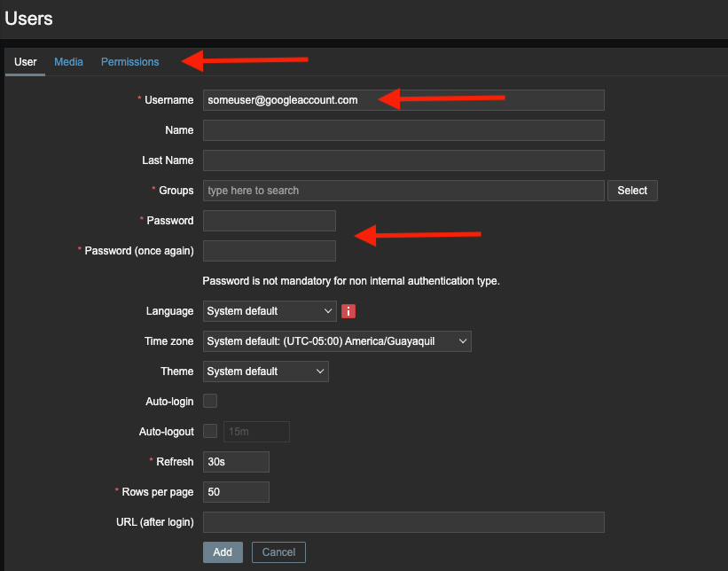This screenshot has height=571, width=728.
Task: Focus the Username input field
Action: (403, 100)
